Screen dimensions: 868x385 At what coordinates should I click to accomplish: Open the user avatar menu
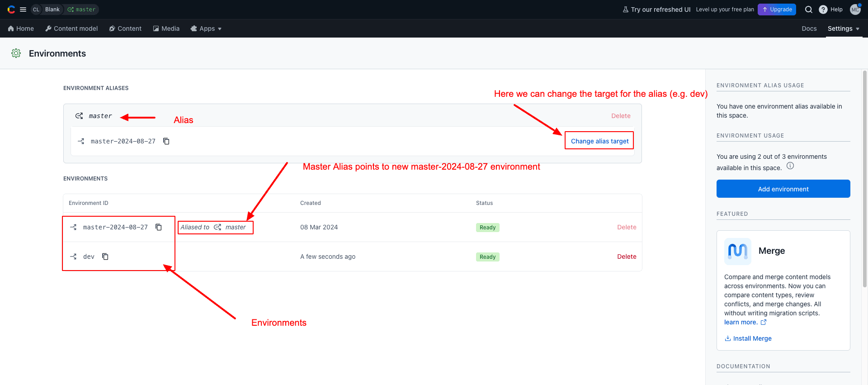click(x=855, y=10)
